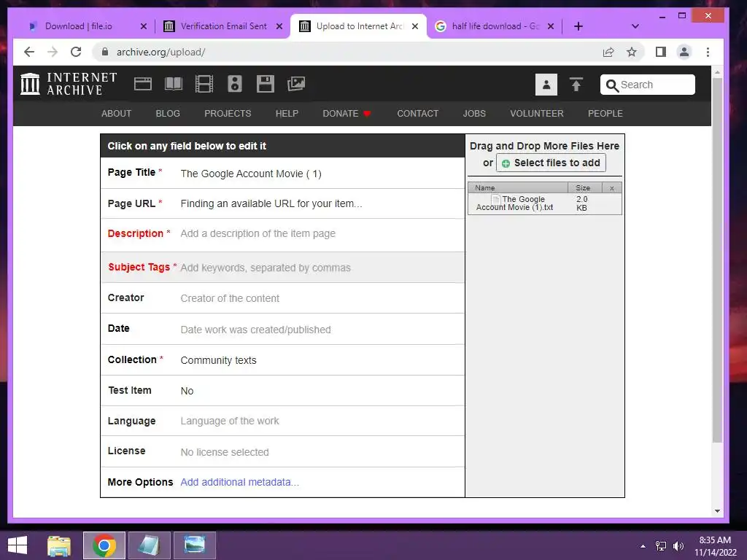Open the Software floppy disk icon

click(266, 84)
